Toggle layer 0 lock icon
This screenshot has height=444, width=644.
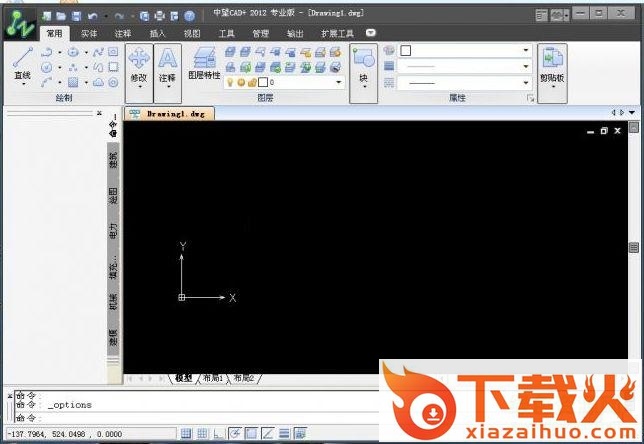[252, 83]
